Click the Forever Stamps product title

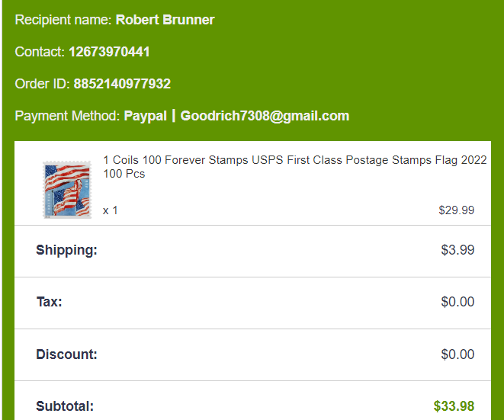[294, 167]
